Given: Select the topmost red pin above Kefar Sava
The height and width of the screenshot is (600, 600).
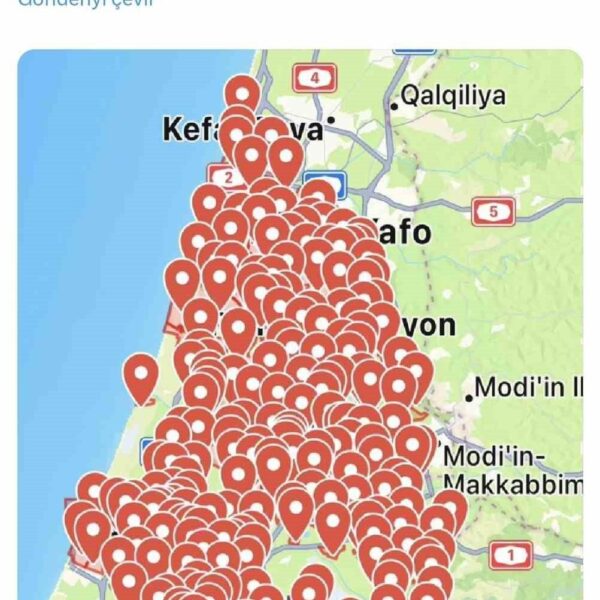Looking at the screenshot, I should [x=243, y=96].
